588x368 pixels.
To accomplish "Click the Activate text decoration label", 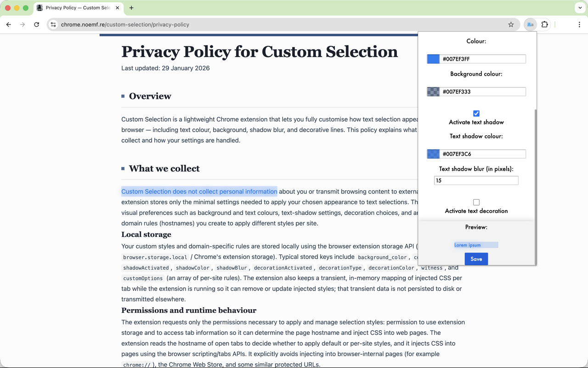I will (476, 211).
